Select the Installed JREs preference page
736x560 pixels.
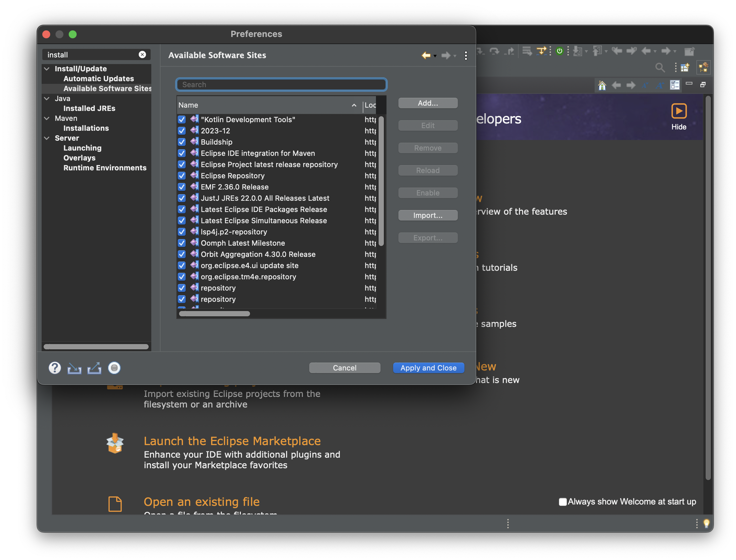pyautogui.click(x=89, y=108)
